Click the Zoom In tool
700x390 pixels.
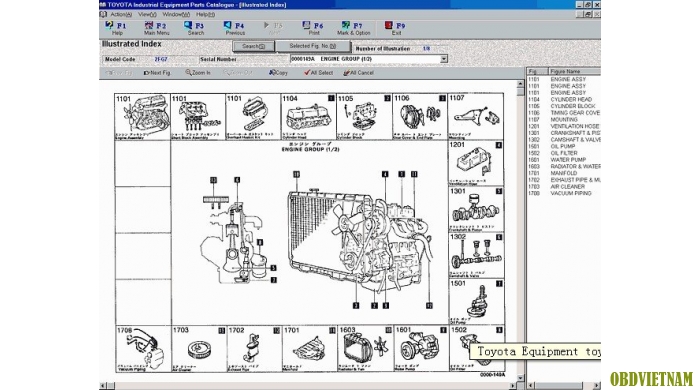coord(198,73)
